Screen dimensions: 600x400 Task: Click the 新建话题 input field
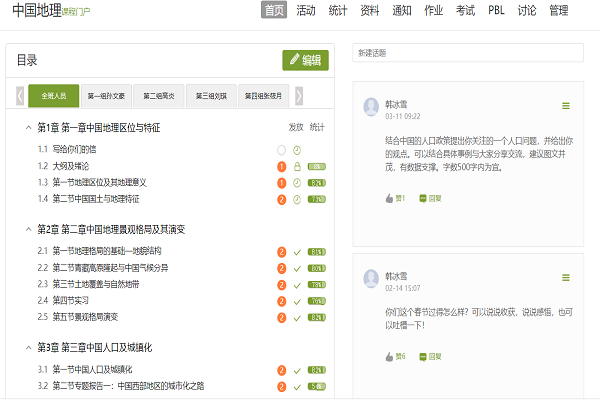pyautogui.click(x=467, y=53)
